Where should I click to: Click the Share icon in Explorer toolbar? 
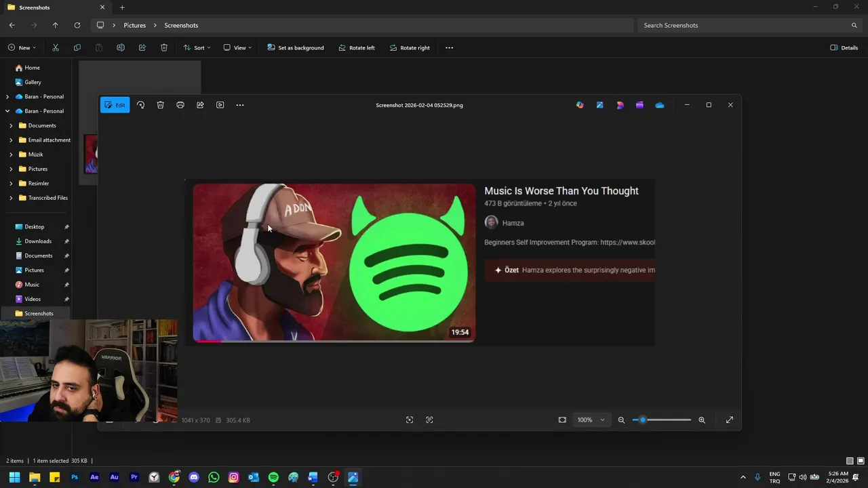tap(142, 48)
